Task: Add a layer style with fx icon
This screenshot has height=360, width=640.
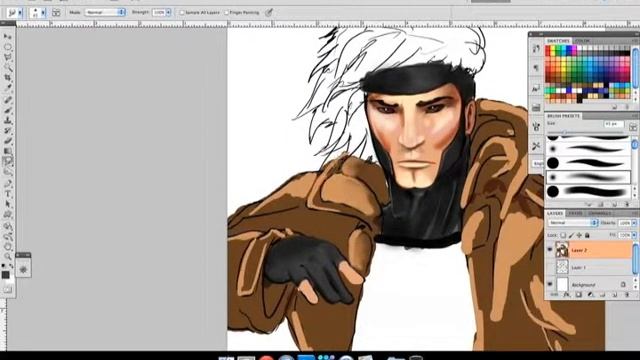Action: (x=567, y=295)
